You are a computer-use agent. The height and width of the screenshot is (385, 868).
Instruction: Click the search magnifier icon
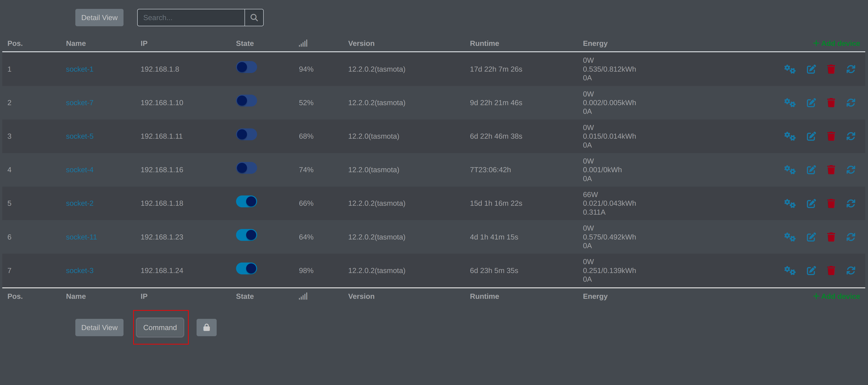click(254, 18)
